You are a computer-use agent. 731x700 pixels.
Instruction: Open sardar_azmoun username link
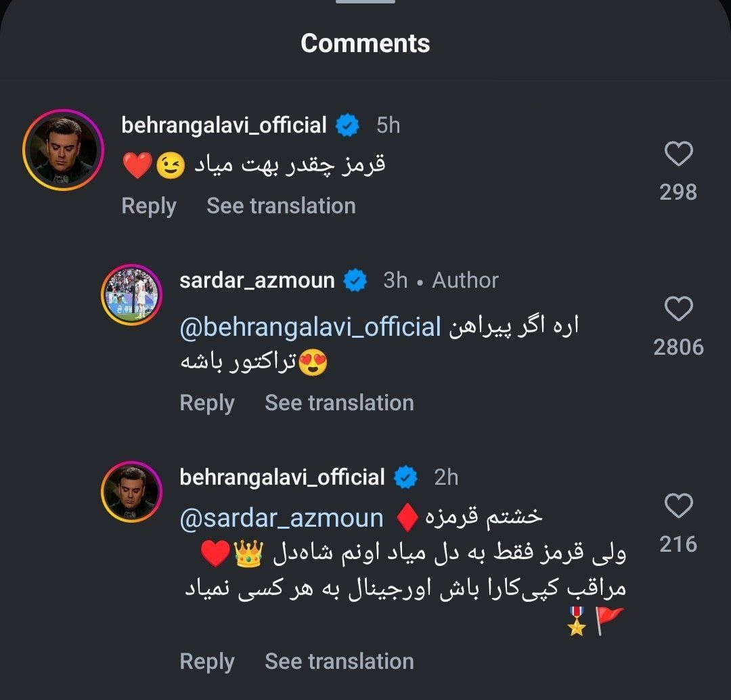(257, 280)
